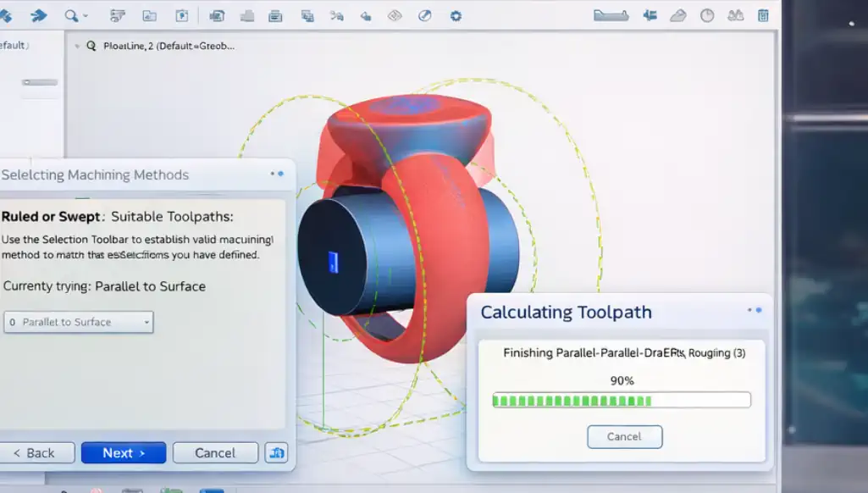Cancel the toolpath calculation
Screen dimensions: 868x493
(x=624, y=436)
